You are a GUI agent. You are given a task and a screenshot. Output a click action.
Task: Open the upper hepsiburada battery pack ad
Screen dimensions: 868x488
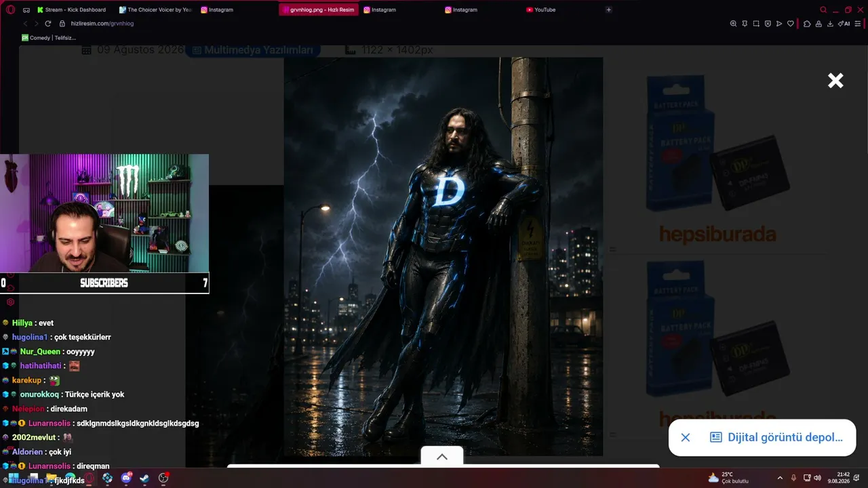pyautogui.click(x=717, y=159)
